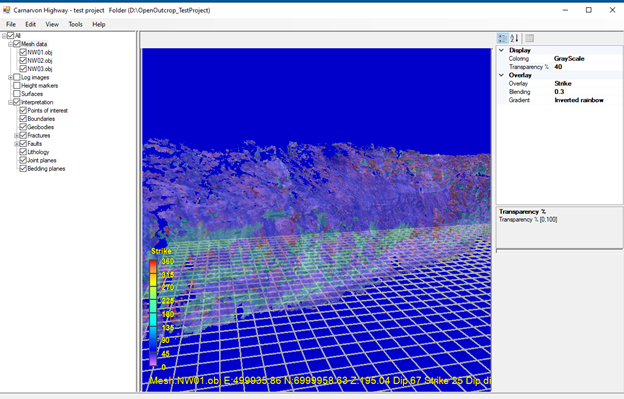Toggle the Bedding planes checkbox
The height and width of the screenshot is (399, 624).
coord(23,169)
